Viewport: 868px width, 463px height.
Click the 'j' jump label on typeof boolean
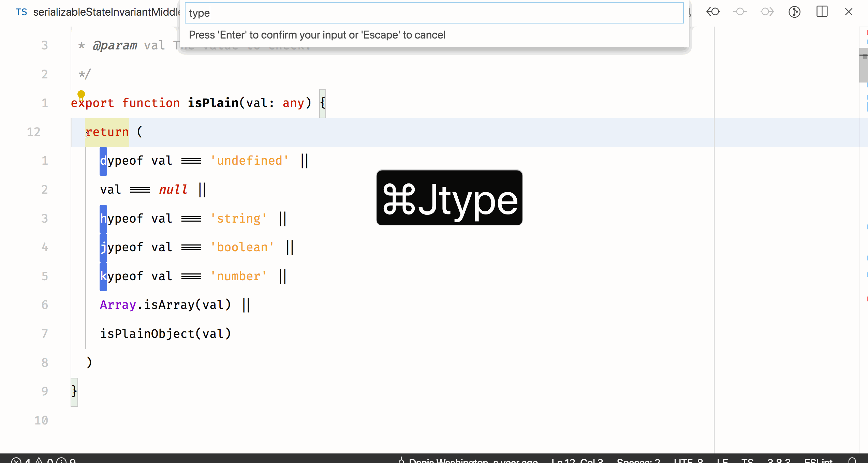pyautogui.click(x=103, y=248)
